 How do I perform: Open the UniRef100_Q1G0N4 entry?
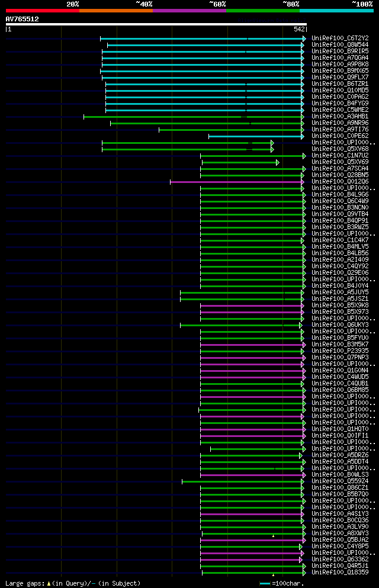coord(340,371)
